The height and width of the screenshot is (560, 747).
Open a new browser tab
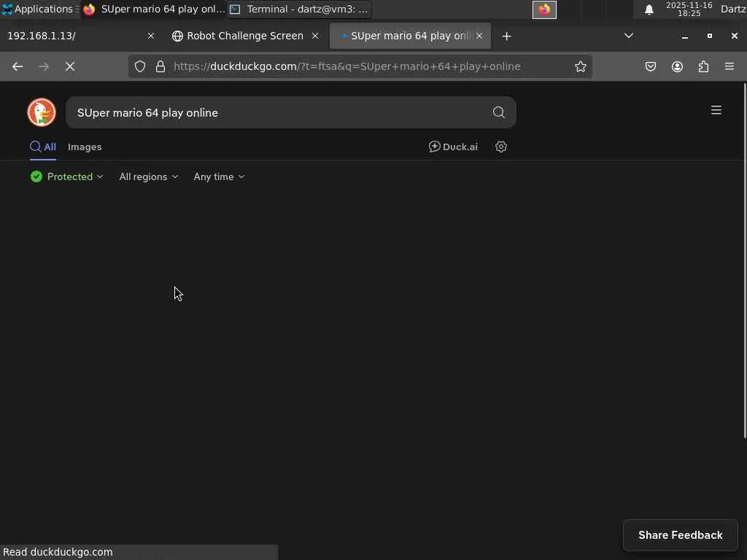(x=506, y=36)
